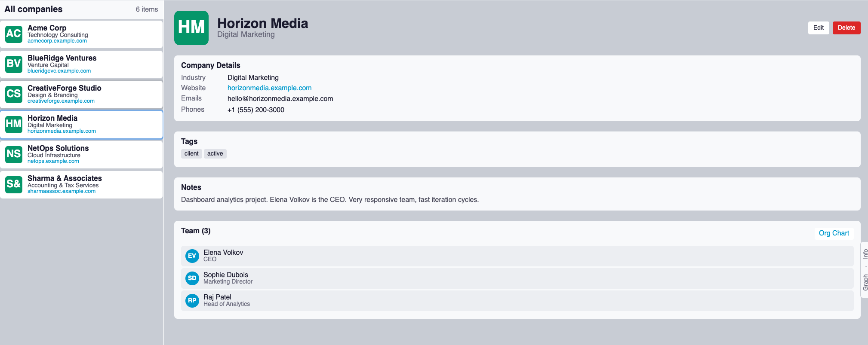Viewport: 868px width, 345px height.
Task: Open Raj Patel team member name
Action: (217, 297)
